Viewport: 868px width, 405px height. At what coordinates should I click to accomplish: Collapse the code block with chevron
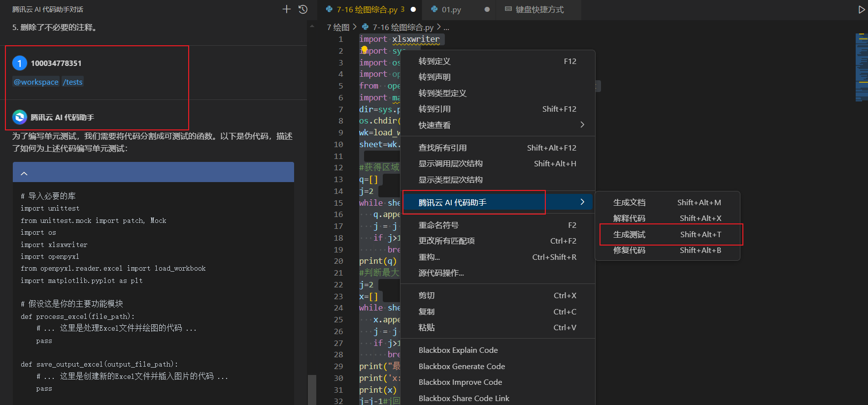(24, 174)
